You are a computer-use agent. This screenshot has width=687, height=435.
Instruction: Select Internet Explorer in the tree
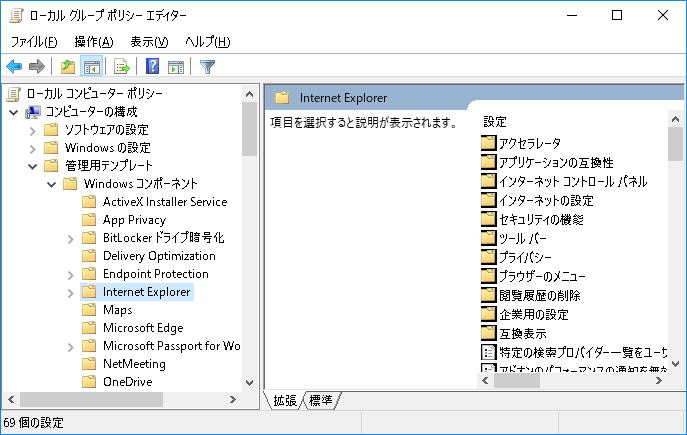click(146, 292)
